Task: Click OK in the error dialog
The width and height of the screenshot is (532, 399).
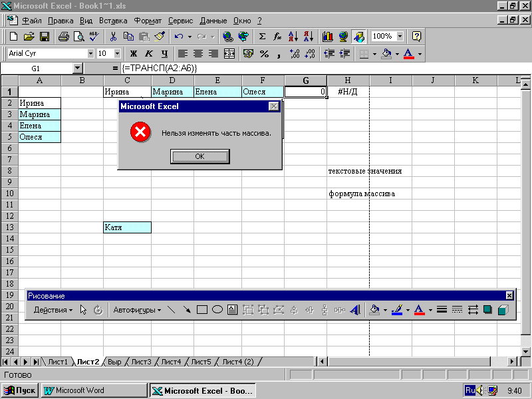Action: (x=200, y=156)
